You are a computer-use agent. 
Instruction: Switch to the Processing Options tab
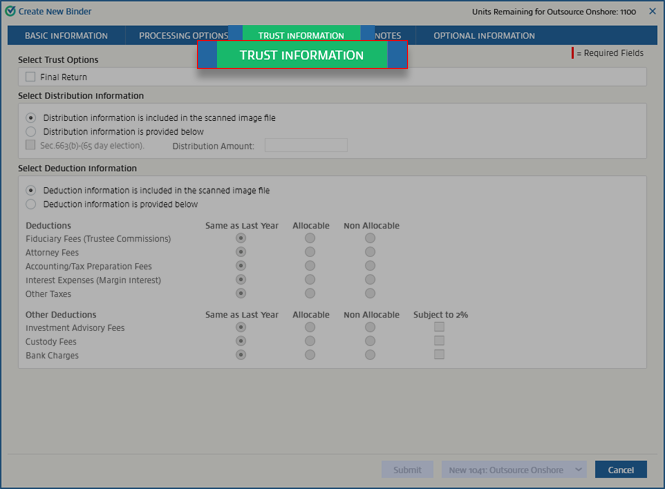pos(183,36)
